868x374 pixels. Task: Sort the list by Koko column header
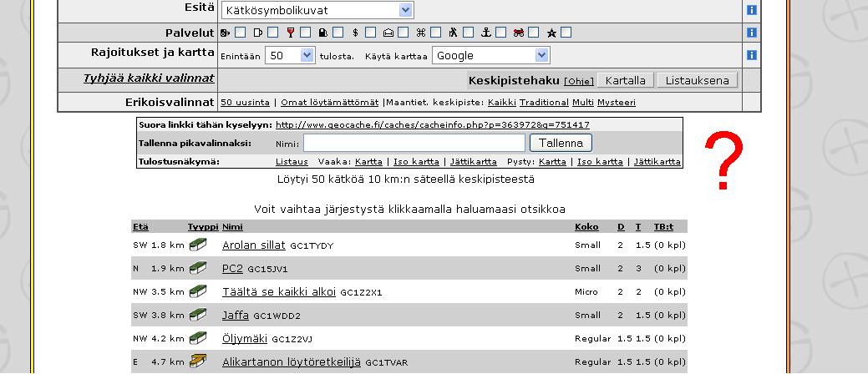(586, 227)
